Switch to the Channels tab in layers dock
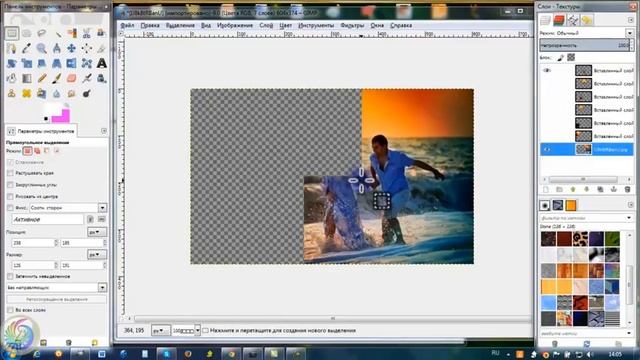The width and height of the screenshot is (640, 360). [559, 20]
